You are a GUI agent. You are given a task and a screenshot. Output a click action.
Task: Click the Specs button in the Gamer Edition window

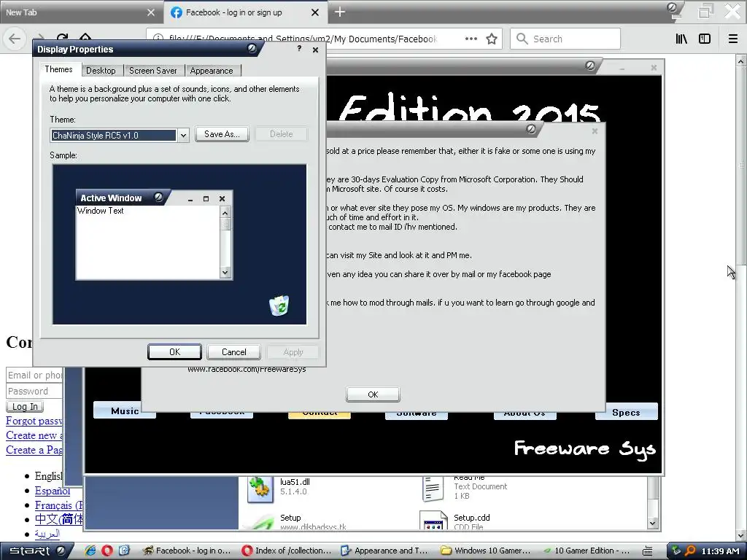point(627,413)
